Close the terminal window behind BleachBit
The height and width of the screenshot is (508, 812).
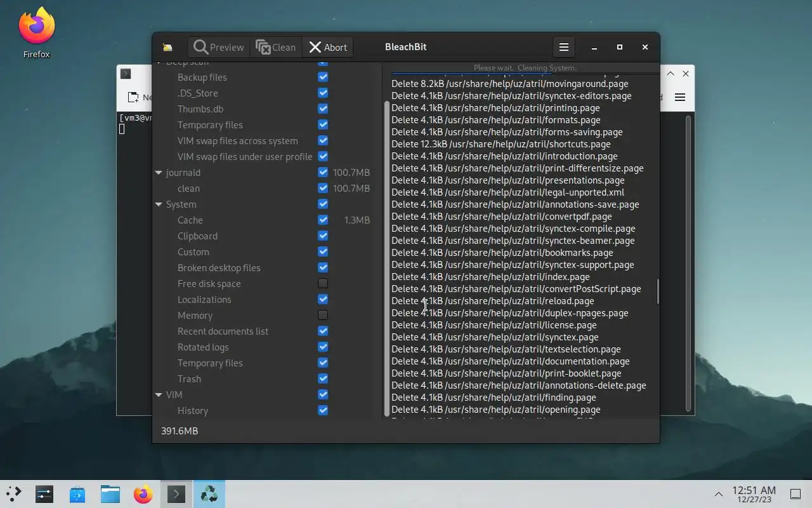(x=686, y=74)
